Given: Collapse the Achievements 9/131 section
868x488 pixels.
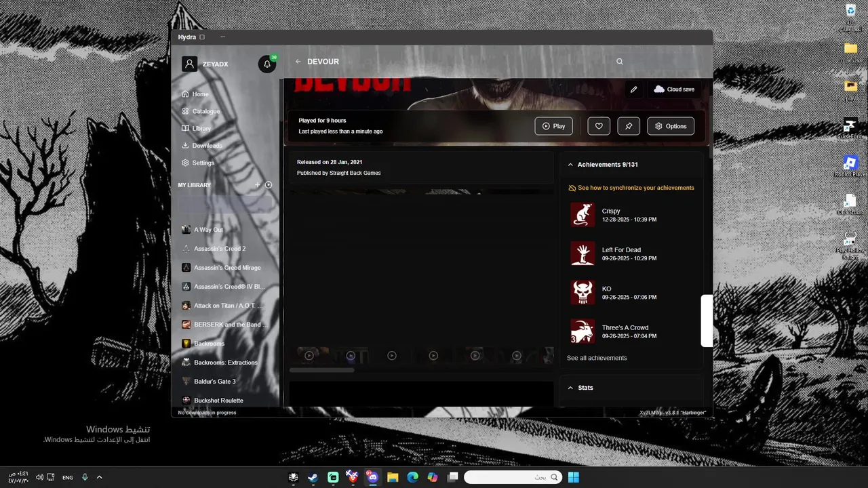Looking at the screenshot, I should (631, 165).
